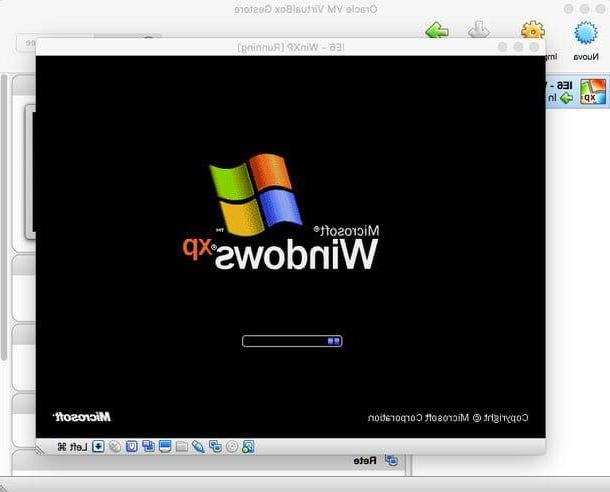This screenshot has width=610, height=492.
Task: Click the network adapters indicator in VM status bar
Action: (x=215, y=446)
